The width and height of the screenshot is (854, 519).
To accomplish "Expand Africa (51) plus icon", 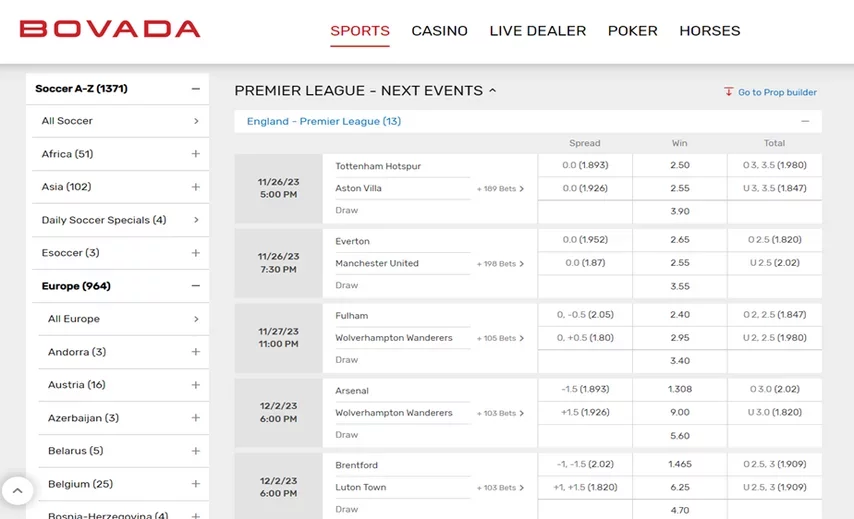I will tap(196, 154).
